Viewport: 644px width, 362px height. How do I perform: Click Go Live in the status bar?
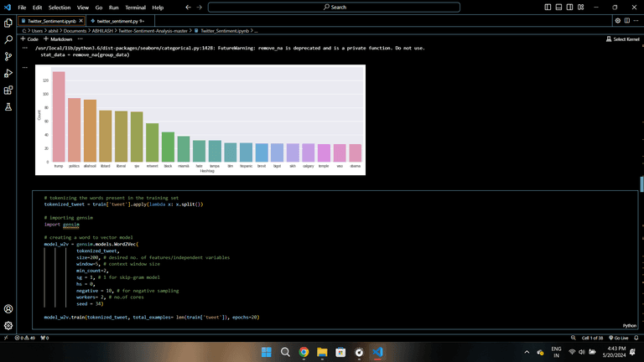619,338
